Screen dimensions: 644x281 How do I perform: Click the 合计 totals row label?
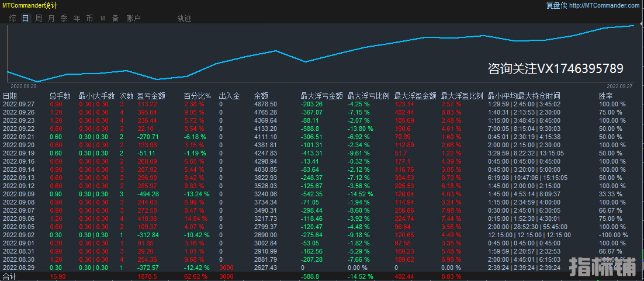point(9,276)
